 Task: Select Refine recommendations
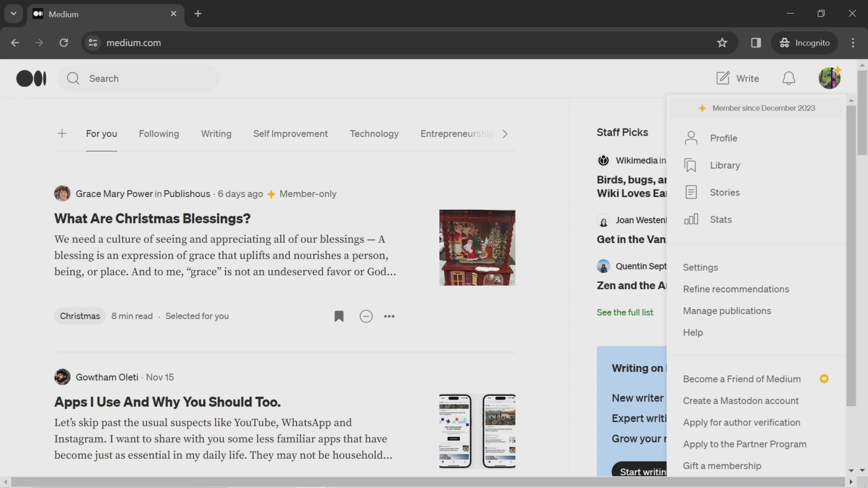(736, 289)
